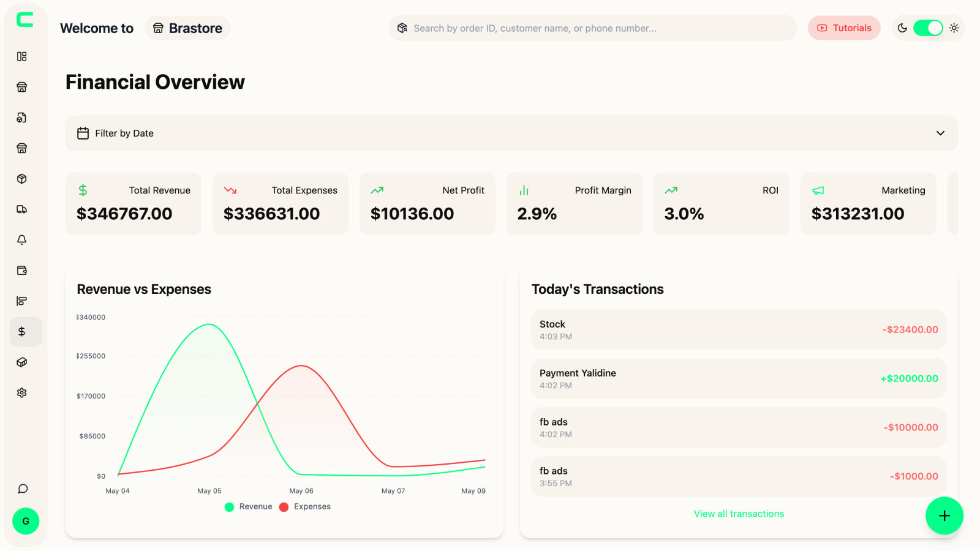980x551 pixels.
Task: Activate moon icon for dark theme
Action: click(902, 28)
